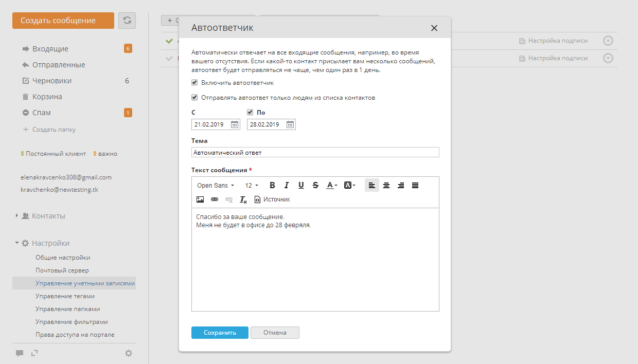This screenshot has height=364, width=638.
Task: Toggle Источник source view
Action: point(272,199)
